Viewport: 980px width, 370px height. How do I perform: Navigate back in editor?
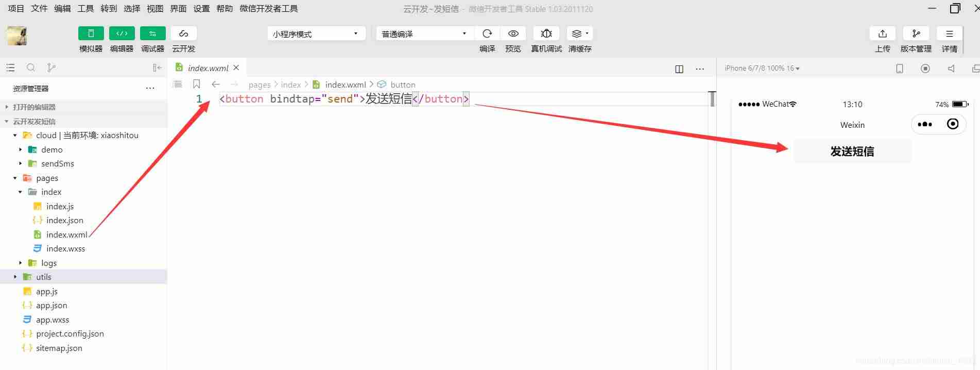(216, 84)
